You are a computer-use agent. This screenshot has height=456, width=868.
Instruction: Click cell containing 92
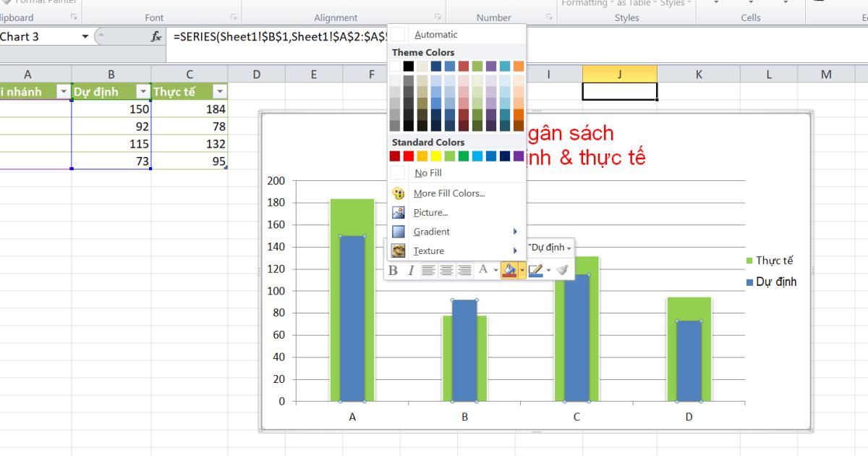[x=111, y=127]
